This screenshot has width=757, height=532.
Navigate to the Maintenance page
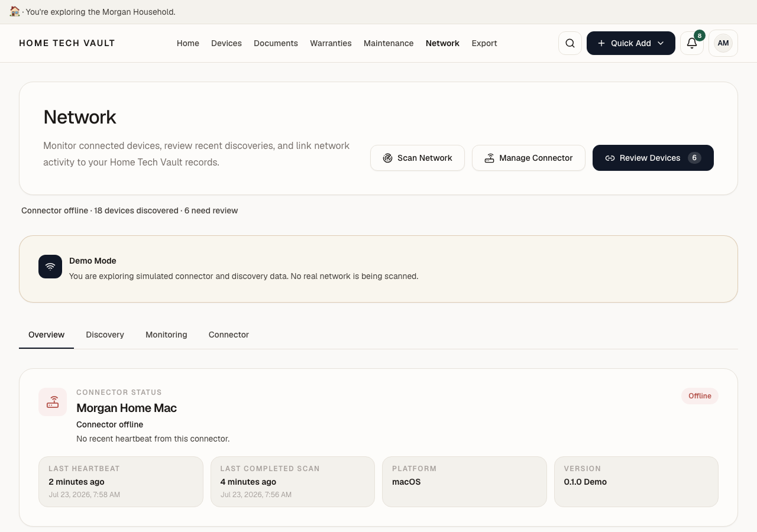tap(389, 43)
